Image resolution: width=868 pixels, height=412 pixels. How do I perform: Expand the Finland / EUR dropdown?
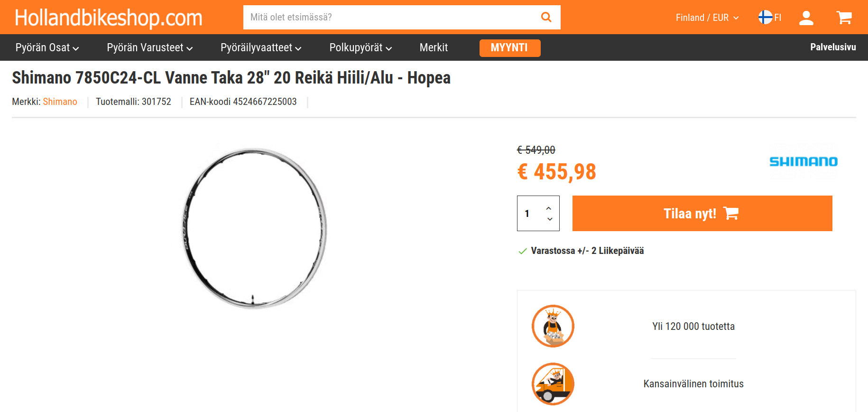707,18
